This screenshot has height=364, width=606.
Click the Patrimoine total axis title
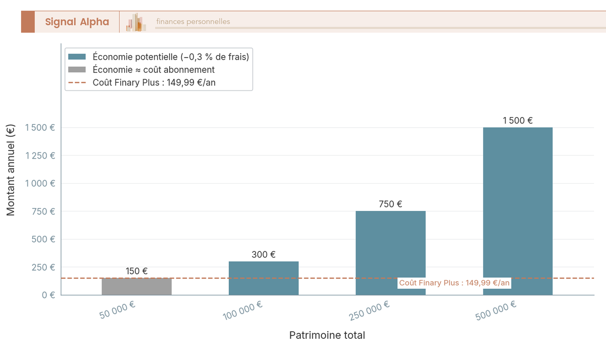click(327, 335)
